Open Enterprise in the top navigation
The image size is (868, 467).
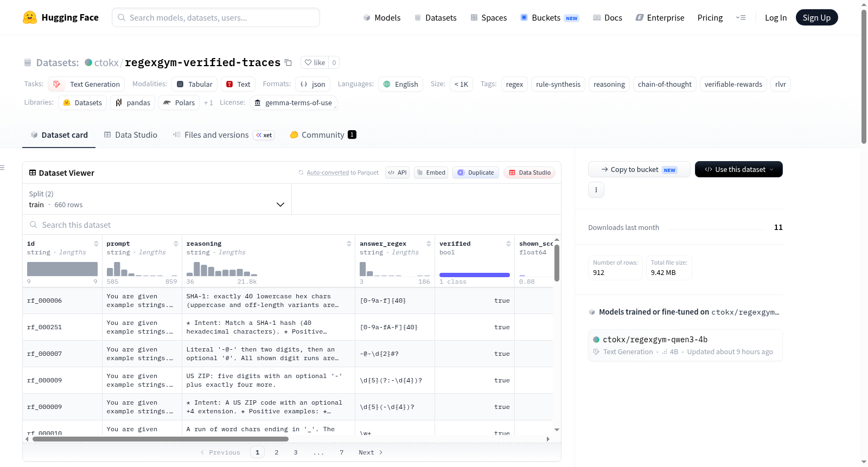660,17
